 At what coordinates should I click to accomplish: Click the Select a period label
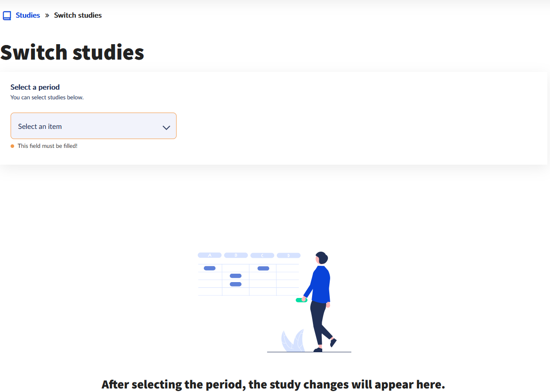click(x=35, y=87)
